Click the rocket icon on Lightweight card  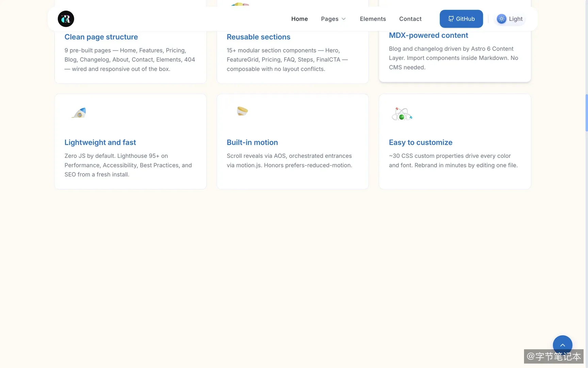79,113
